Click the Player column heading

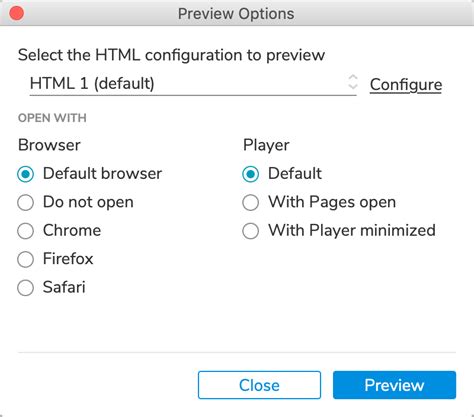[x=266, y=145]
